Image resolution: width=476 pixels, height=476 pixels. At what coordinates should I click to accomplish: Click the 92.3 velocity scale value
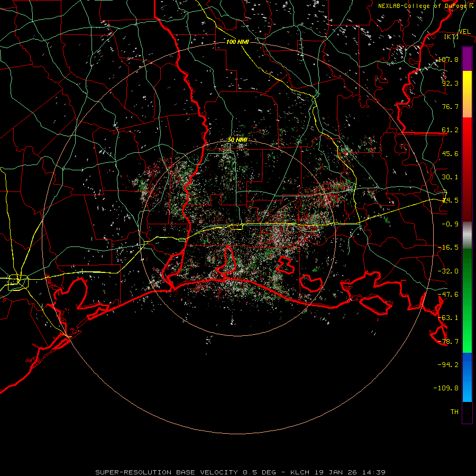pyautogui.click(x=450, y=83)
